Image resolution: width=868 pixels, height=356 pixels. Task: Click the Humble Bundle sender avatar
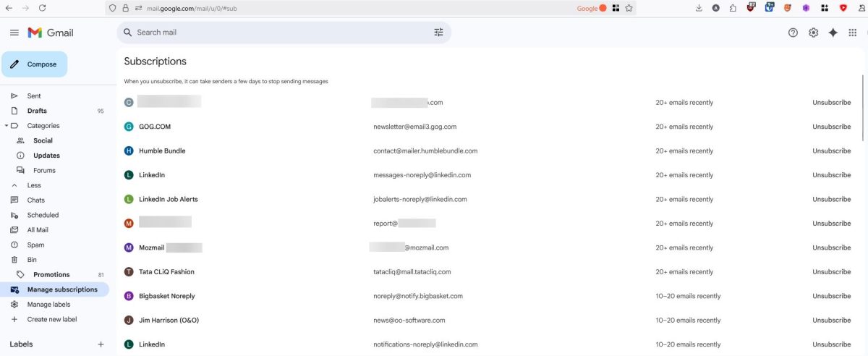[x=129, y=151]
